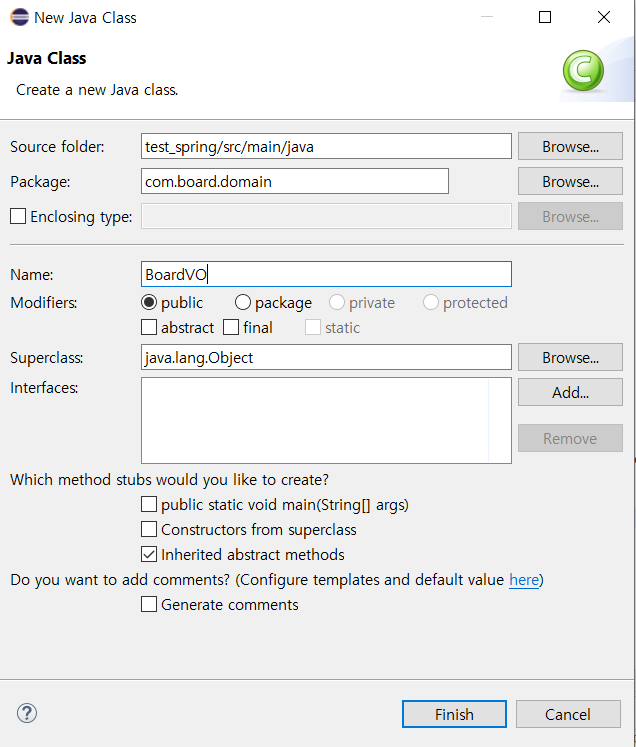Uncheck Inherited abstract methods option
The width and height of the screenshot is (636, 747).
click(149, 554)
